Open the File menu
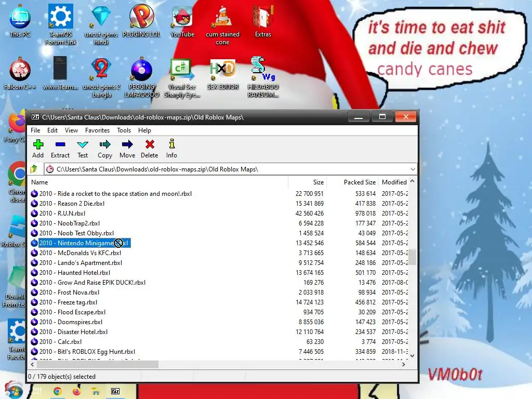This screenshot has height=399, width=532. (35, 130)
